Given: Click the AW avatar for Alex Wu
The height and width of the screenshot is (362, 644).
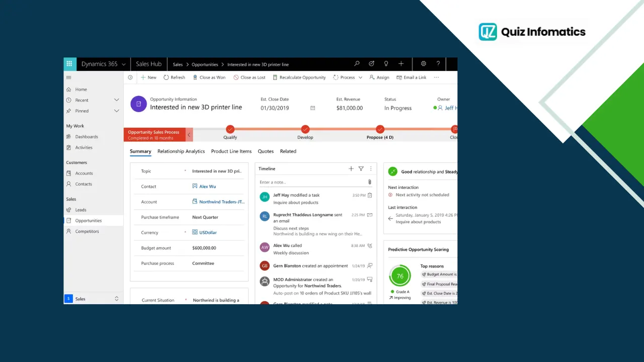Looking at the screenshot, I should (x=265, y=247).
